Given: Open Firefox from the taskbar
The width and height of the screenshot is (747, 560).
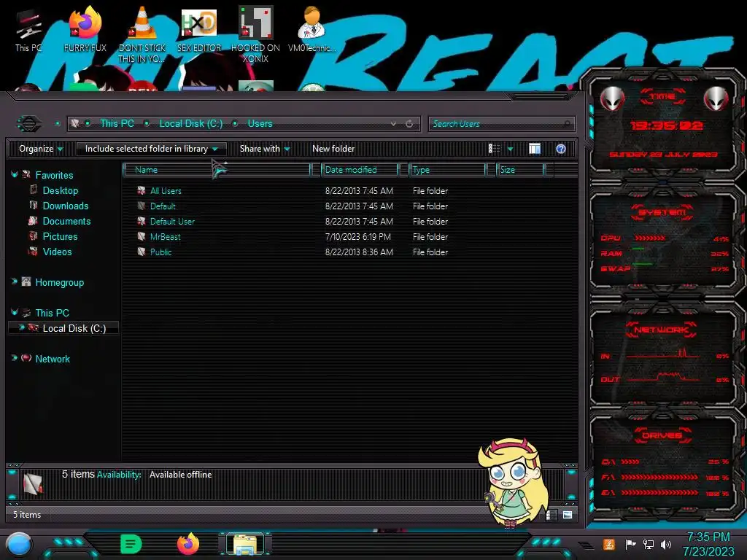Looking at the screenshot, I should pyautogui.click(x=188, y=544).
